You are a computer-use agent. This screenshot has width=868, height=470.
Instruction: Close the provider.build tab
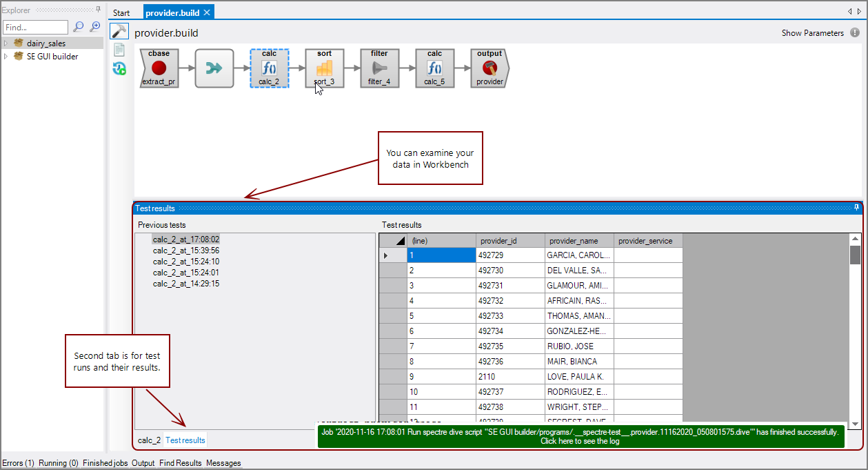(207, 12)
